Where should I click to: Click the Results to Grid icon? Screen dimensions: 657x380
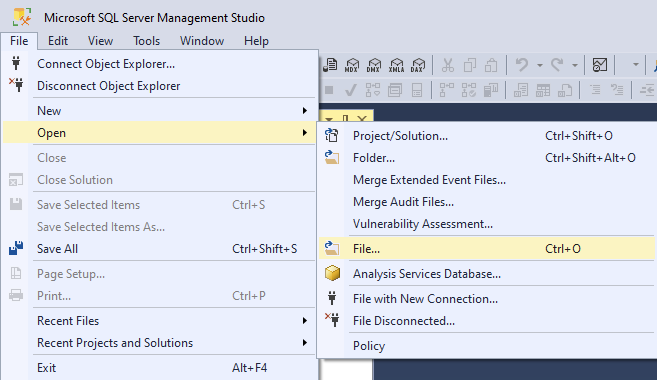click(543, 90)
